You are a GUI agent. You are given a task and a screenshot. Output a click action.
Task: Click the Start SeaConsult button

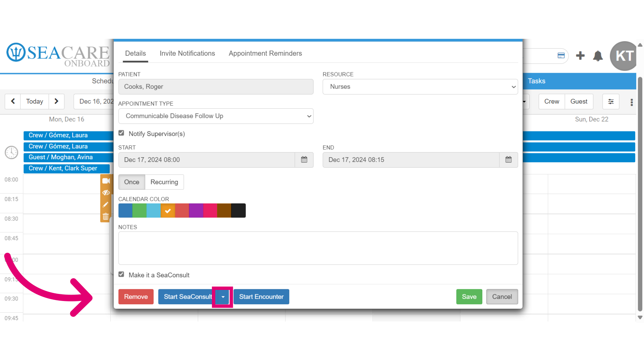(x=187, y=297)
